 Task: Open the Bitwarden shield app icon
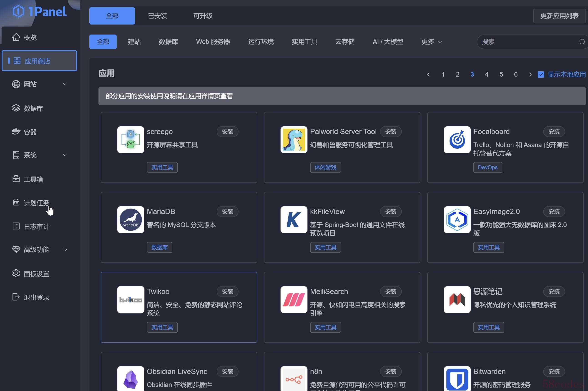[x=457, y=379]
